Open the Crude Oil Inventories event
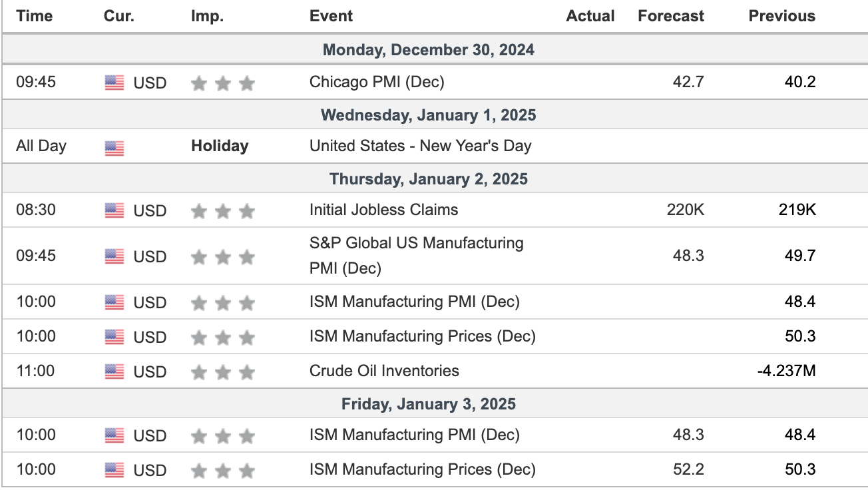The width and height of the screenshot is (868, 490). [384, 371]
